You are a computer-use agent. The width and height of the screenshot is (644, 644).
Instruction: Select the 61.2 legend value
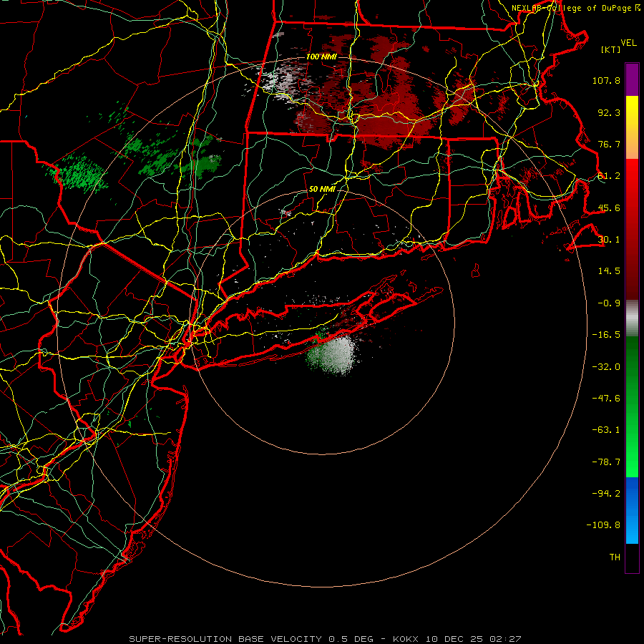609,176
